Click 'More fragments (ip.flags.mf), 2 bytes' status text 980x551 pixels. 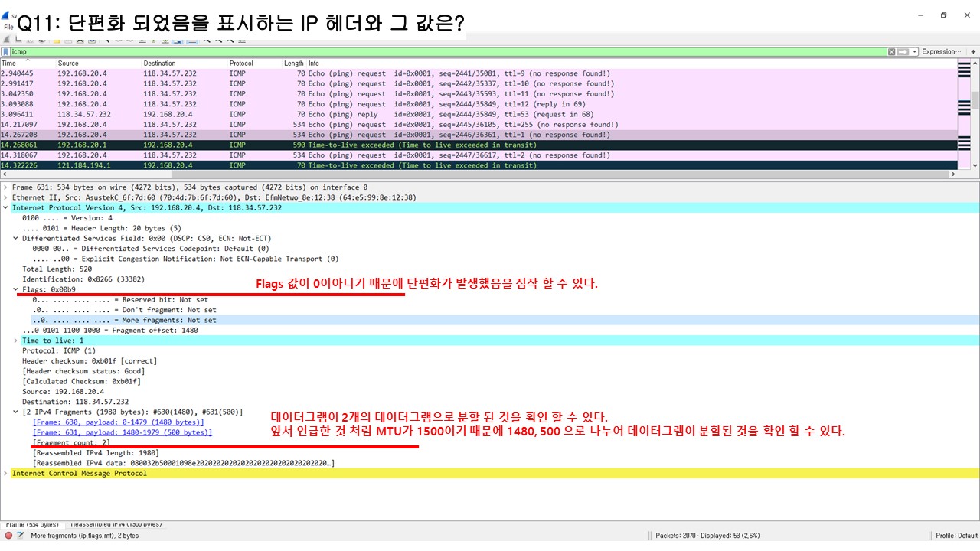tap(85, 536)
